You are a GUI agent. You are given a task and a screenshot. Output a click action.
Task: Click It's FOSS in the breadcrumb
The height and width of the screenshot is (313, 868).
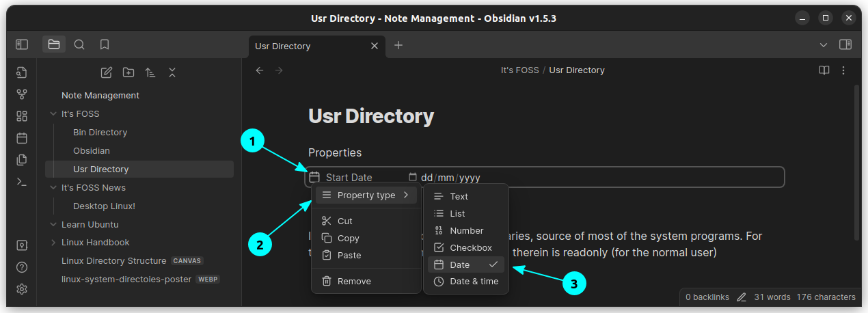[519, 70]
